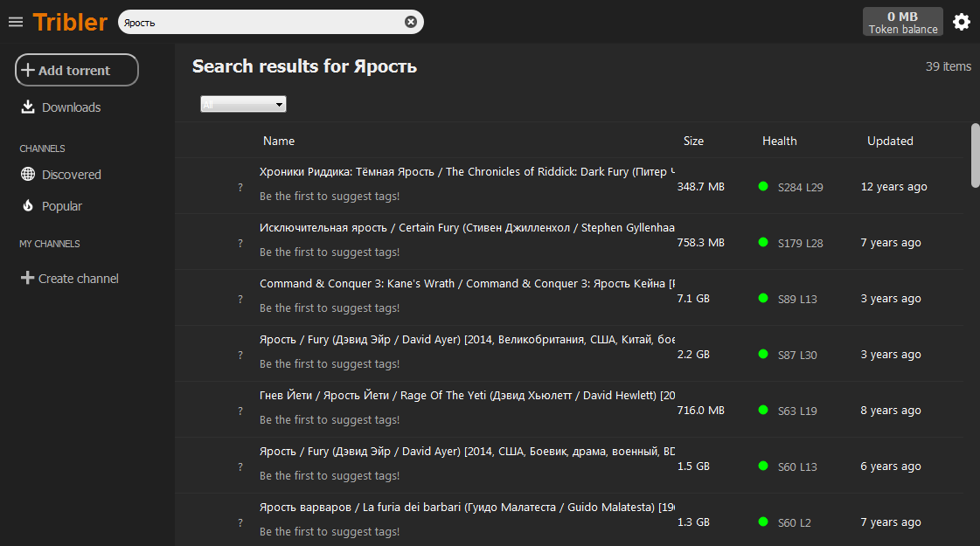Image resolution: width=980 pixels, height=546 pixels.
Task: Click the question mark icon for Хроники Риддика
Action: point(240,187)
